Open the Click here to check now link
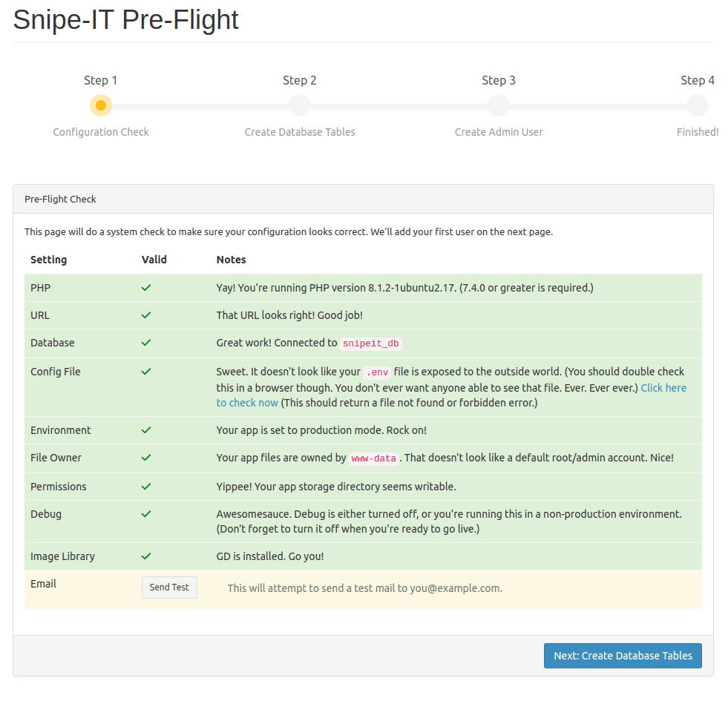Screen dimensions: 728x701 pos(663,387)
